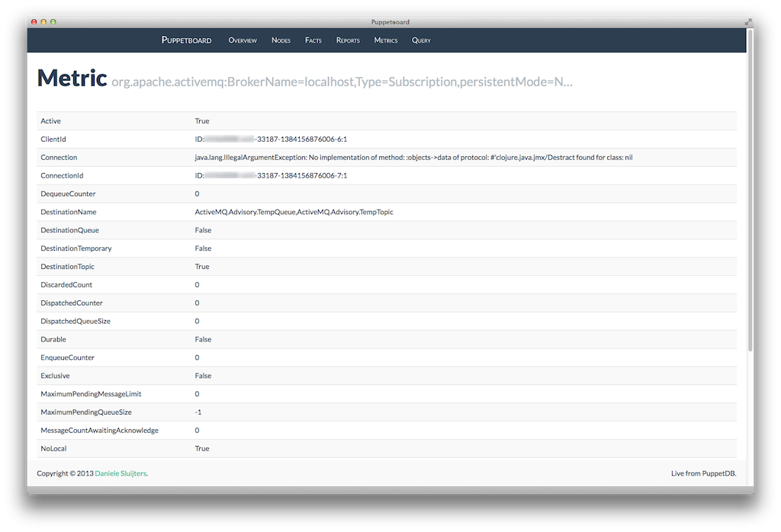Screen dimensions: 781x532
Task: Open the Query page
Action: [421, 40]
